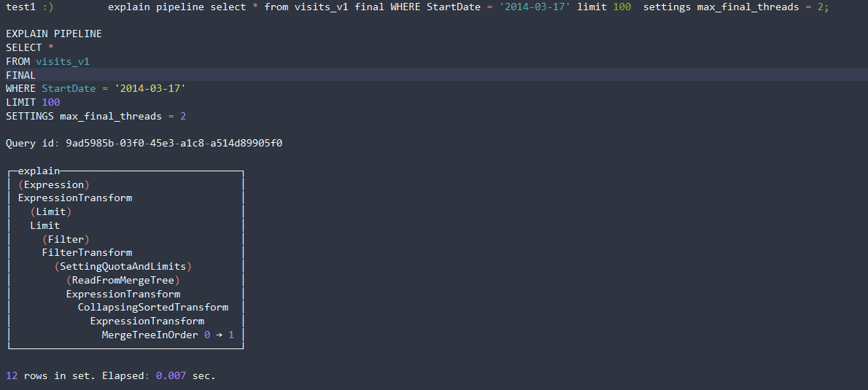Click the SETTINGS max_final_threads = 2 line
Viewport: 868px width, 390px height.
tap(96, 117)
